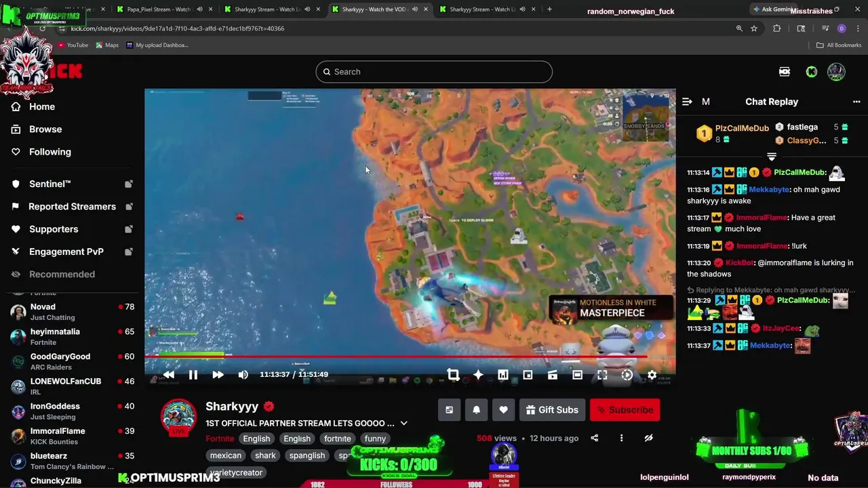Open Maps bookmark

107,45
